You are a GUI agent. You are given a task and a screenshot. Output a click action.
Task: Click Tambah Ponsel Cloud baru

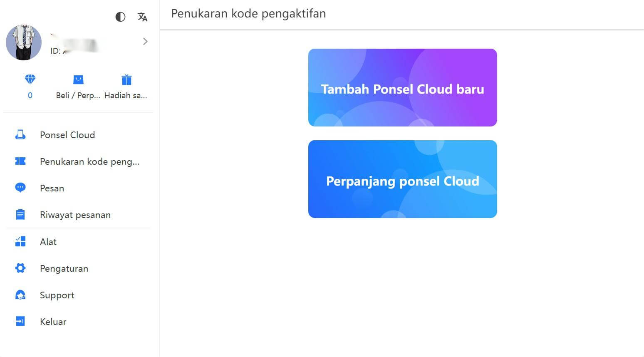pos(402,87)
